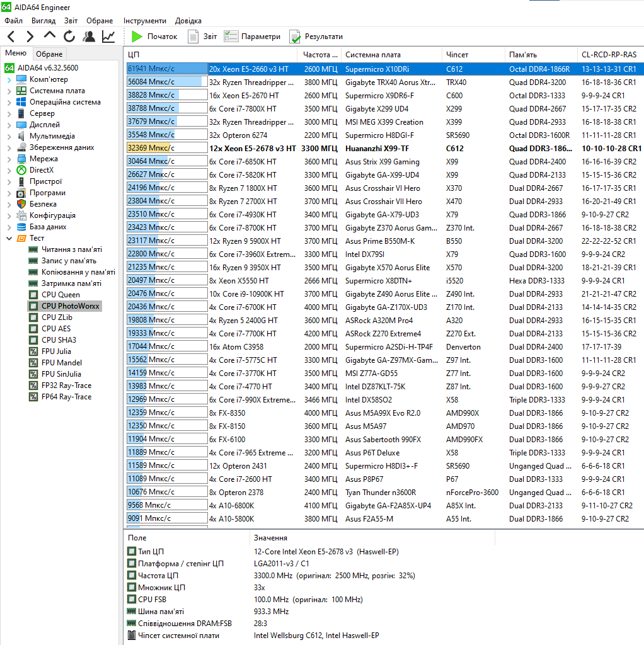This screenshot has height=645, width=644.
Task: Select Безпека shield item in tree
Action: [x=37, y=204]
